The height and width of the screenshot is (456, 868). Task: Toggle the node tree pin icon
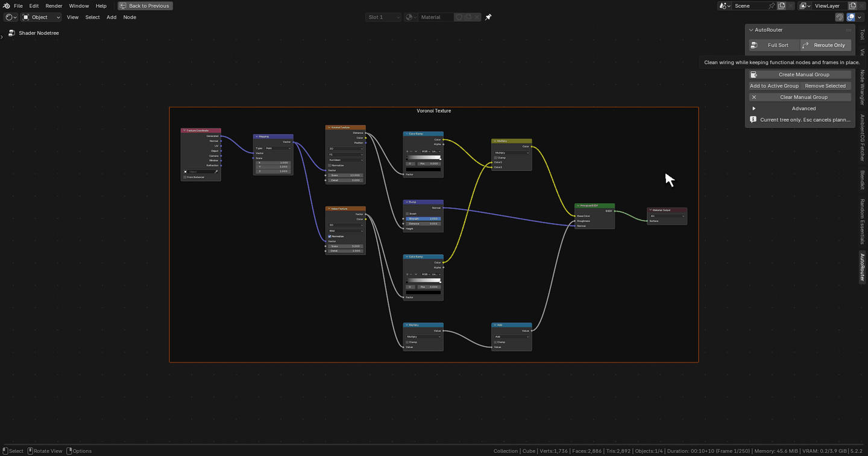click(x=488, y=17)
